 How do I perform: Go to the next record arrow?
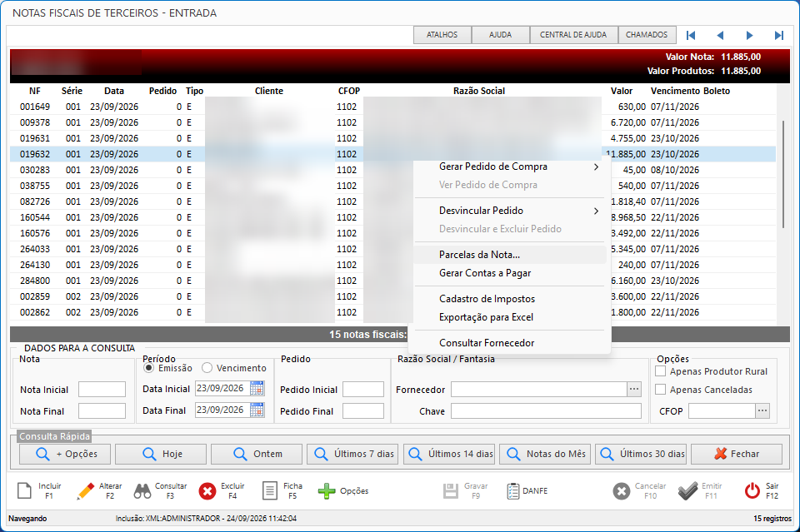(749, 35)
